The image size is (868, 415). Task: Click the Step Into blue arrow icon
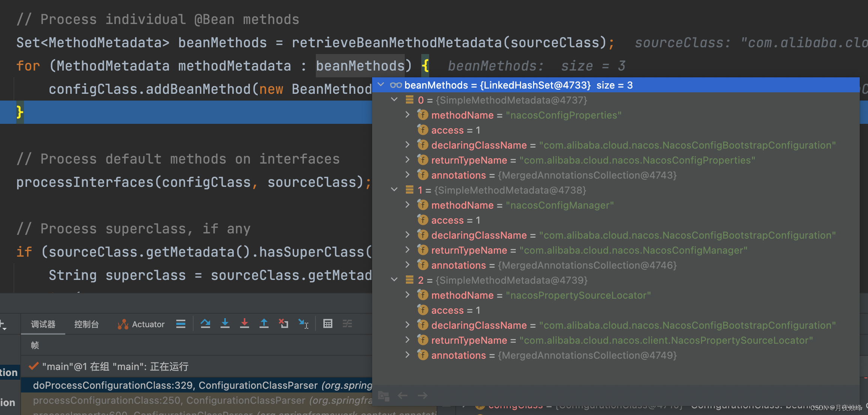[x=225, y=323]
